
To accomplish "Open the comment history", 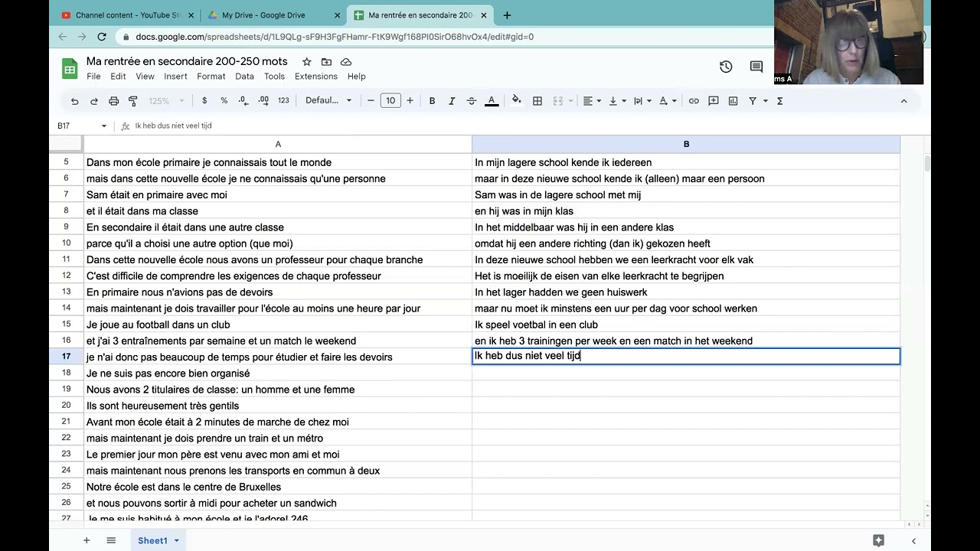I will (x=756, y=67).
